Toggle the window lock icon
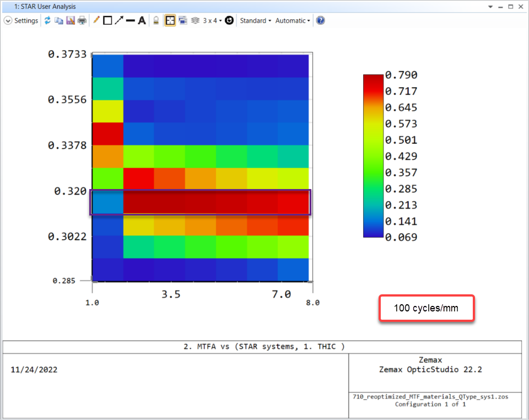 [156, 20]
